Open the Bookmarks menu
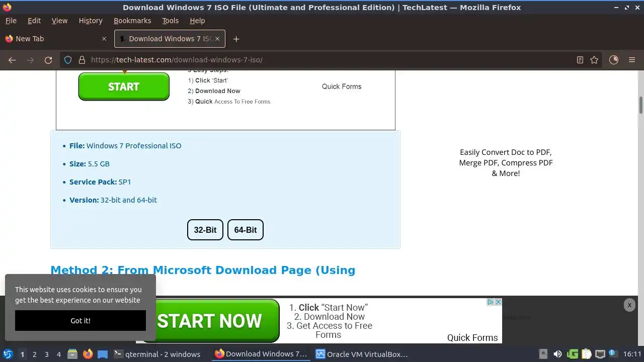The width and height of the screenshot is (644, 362). (132, 21)
